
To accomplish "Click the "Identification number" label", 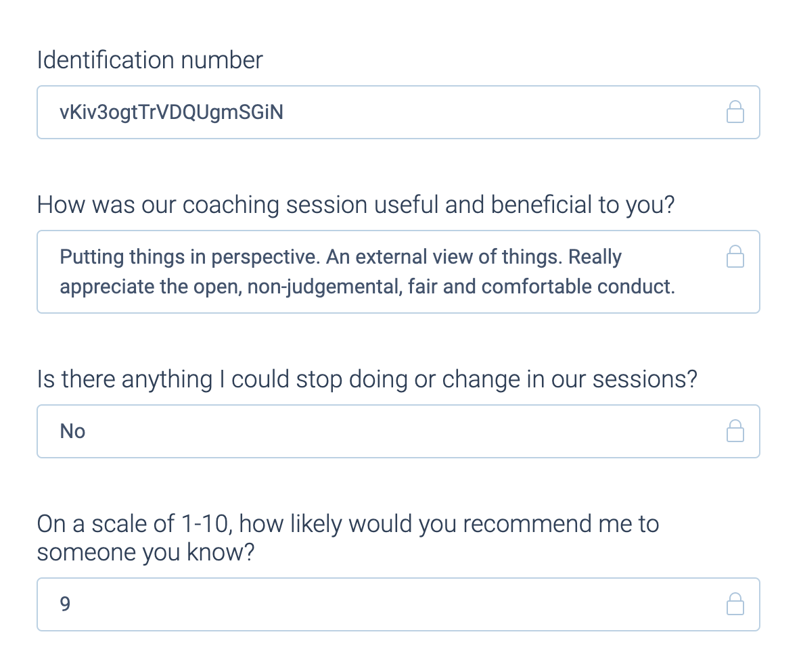I will (150, 60).
